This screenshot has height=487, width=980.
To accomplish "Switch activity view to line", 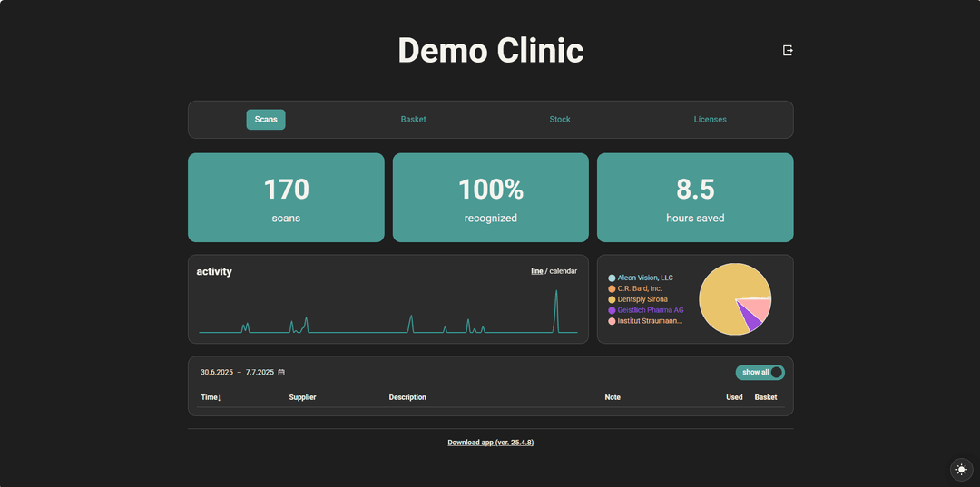I will pyautogui.click(x=536, y=271).
